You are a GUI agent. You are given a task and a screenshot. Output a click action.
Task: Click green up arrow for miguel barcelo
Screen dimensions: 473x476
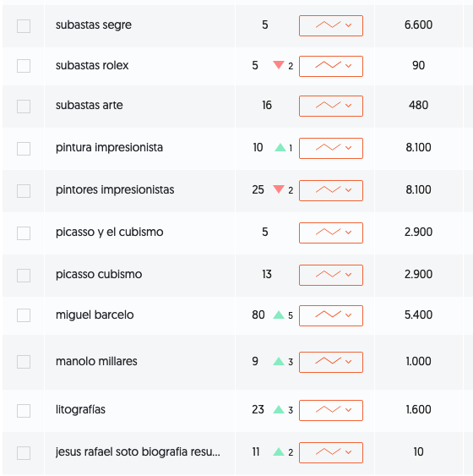pyautogui.click(x=279, y=315)
